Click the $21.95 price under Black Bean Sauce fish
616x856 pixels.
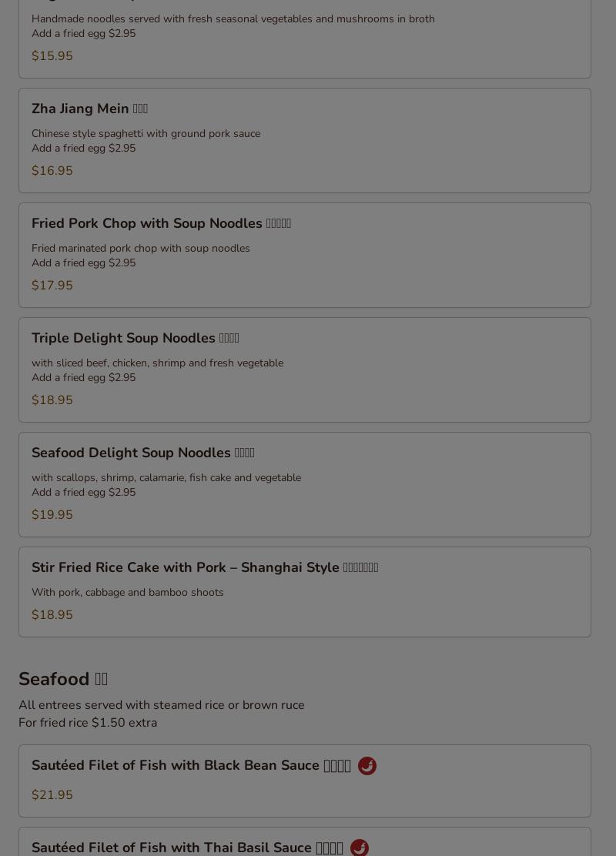[x=52, y=795]
